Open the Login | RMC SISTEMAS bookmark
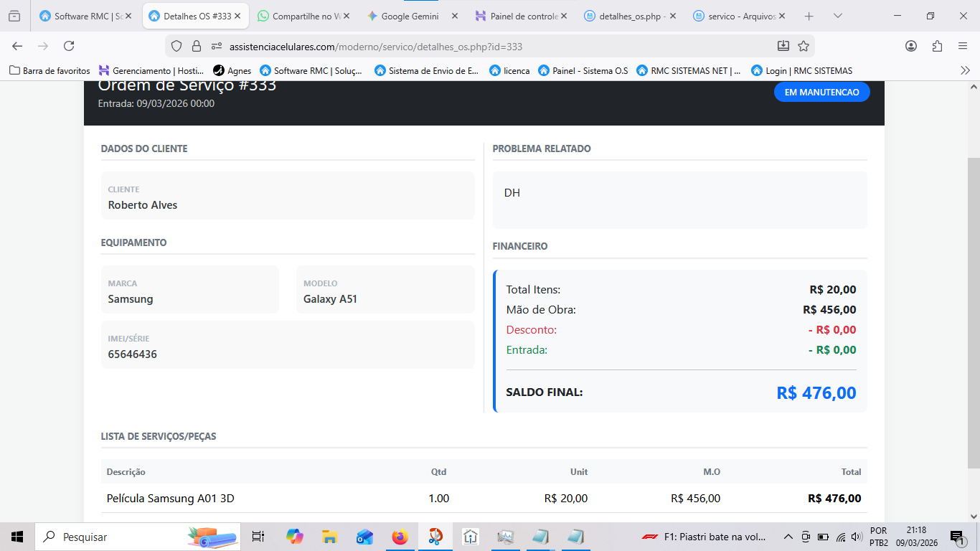 click(801, 70)
